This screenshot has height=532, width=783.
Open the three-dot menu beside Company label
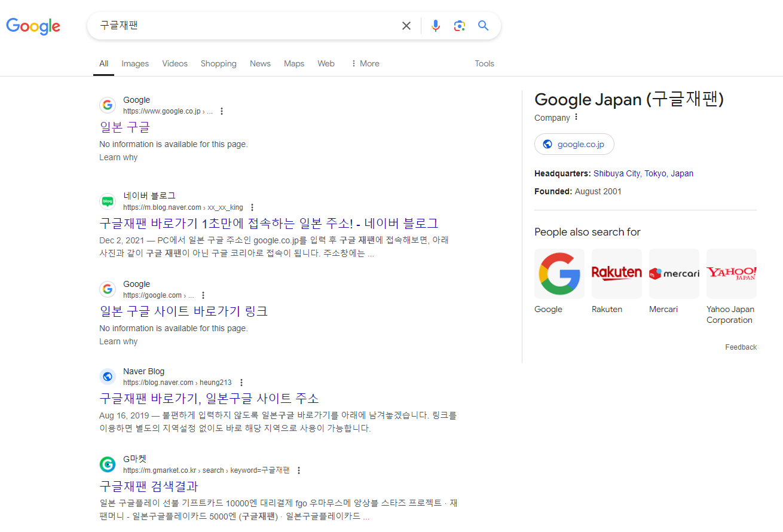point(576,117)
